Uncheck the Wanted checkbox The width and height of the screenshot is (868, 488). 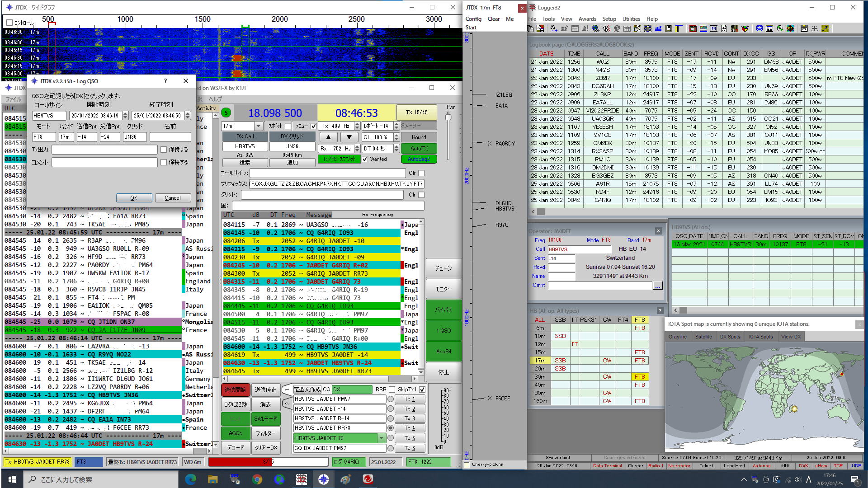(x=365, y=159)
